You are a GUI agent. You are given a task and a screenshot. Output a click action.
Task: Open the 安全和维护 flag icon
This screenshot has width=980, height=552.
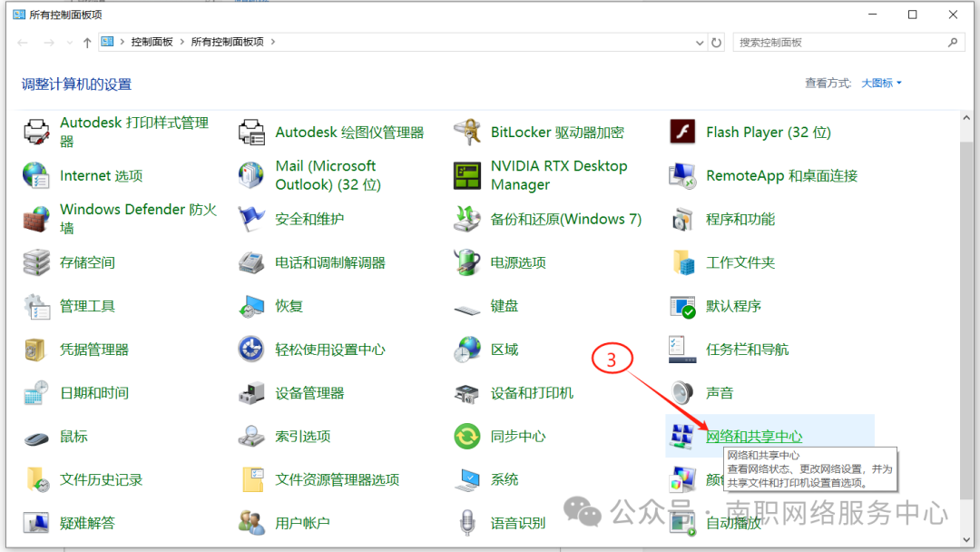(x=252, y=219)
